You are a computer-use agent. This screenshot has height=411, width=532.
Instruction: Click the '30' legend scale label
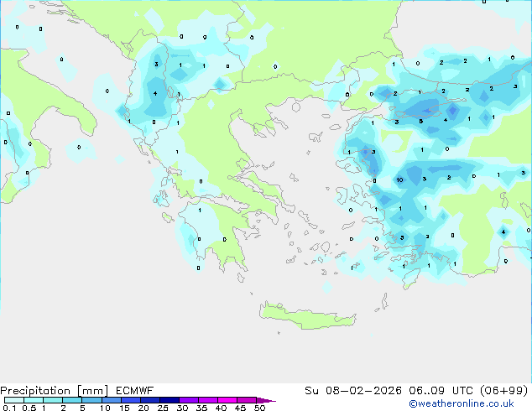[182, 408]
